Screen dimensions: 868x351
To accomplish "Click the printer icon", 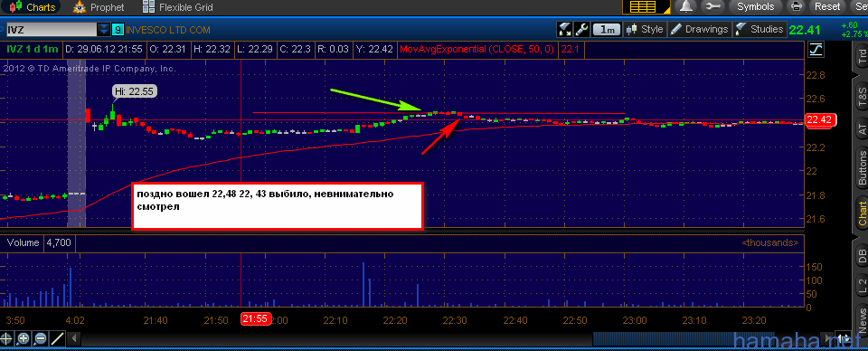I will click(797, 6).
